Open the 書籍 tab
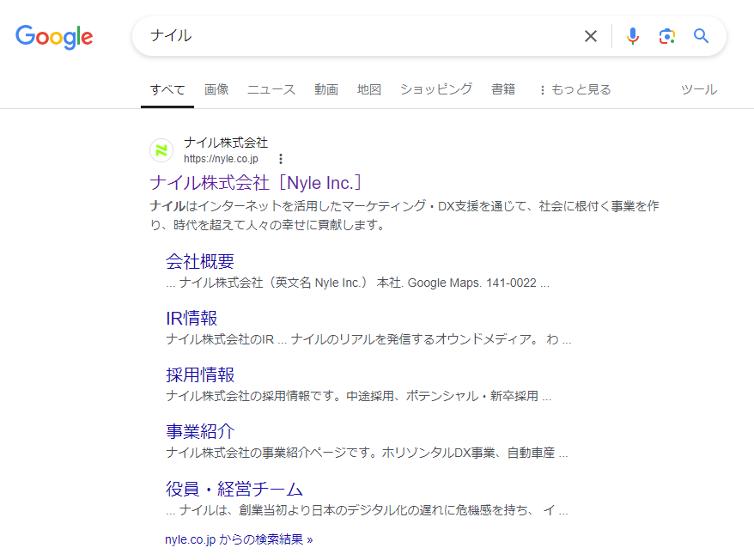Screen dimensions: 754x560 pos(503,89)
